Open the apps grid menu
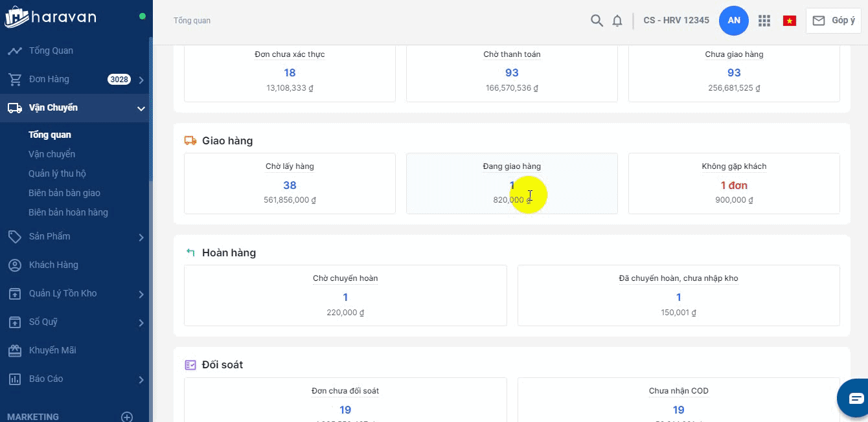The width and height of the screenshot is (868, 422). click(764, 21)
